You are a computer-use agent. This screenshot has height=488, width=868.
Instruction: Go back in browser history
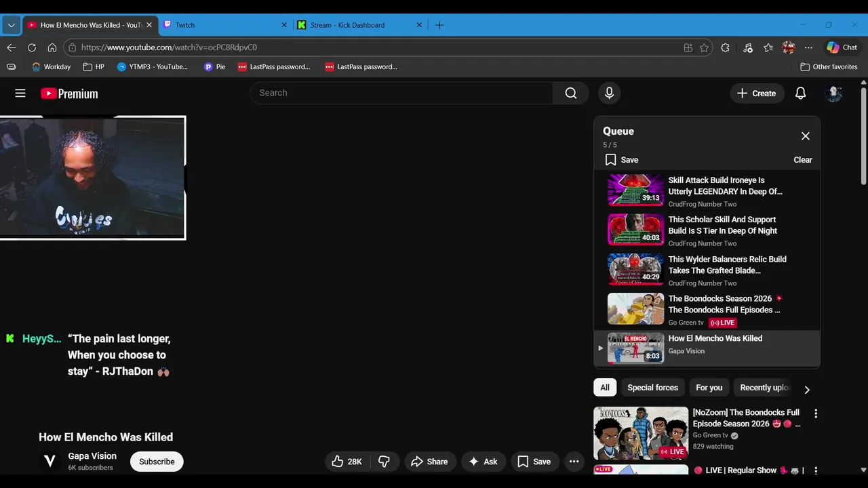tap(11, 47)
